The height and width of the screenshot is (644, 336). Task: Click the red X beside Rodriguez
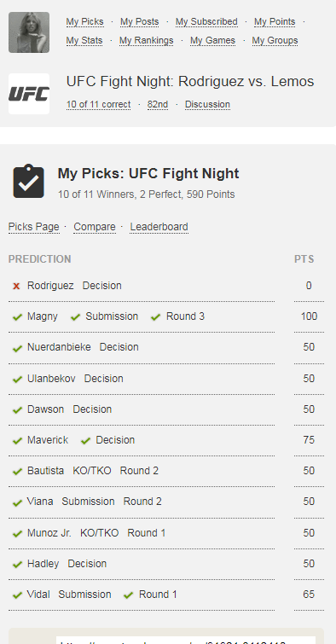coord(16,286)
